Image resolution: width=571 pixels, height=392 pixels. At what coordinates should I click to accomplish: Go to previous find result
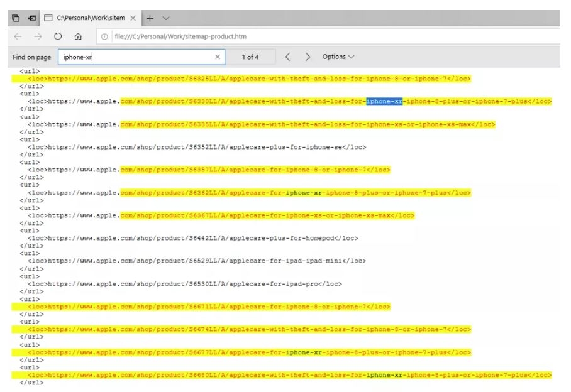click(287, 57)
